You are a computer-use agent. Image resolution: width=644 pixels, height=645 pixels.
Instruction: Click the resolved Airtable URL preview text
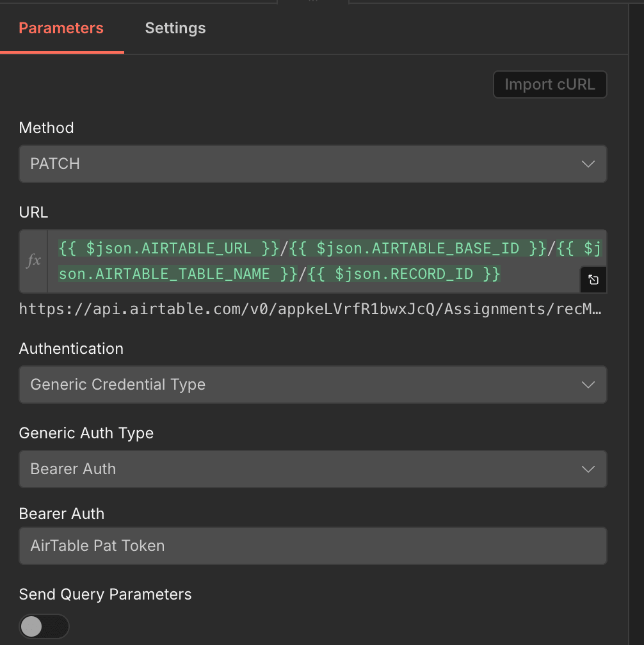[x=310, y=309]
